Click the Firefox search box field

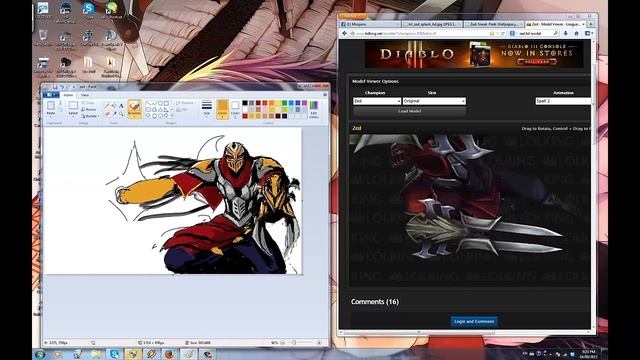[534, 33]
